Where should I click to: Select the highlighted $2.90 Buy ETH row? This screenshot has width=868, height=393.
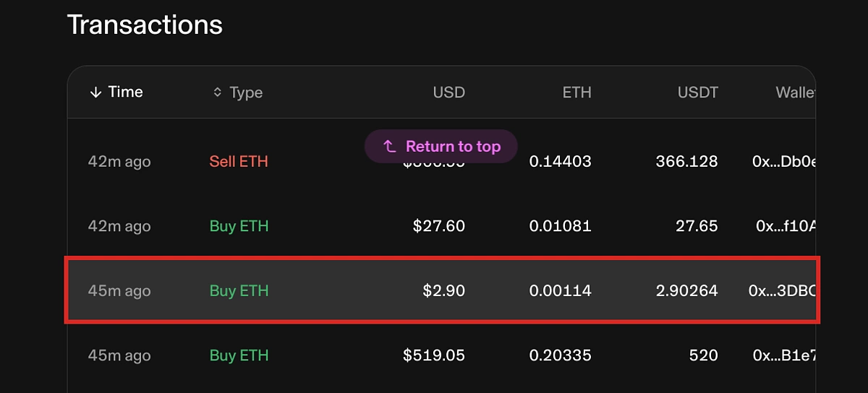(441, 290)
